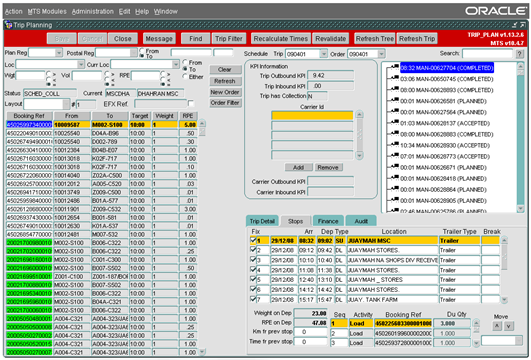Click the truck icon beside MAN-00628930

coord(395,145)
